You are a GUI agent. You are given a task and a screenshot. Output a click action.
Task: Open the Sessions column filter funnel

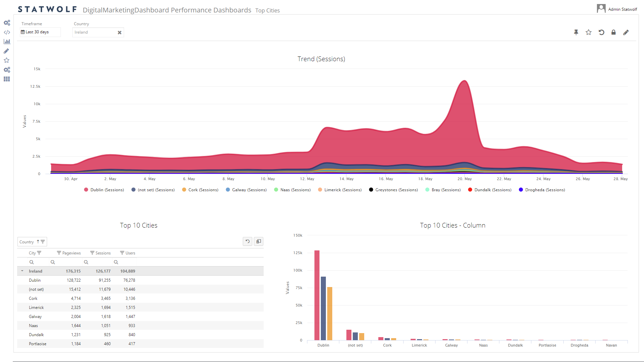[x=92, y=253]
